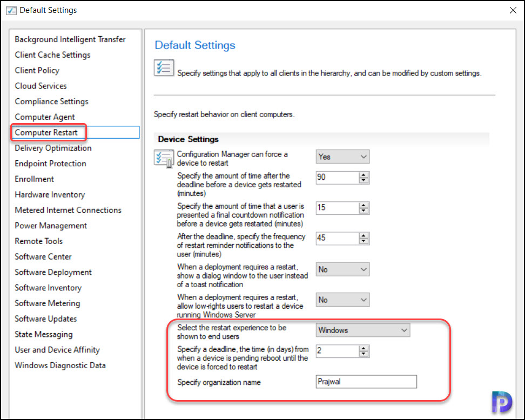Select Enrollment in the list
Viewport: 525px width, 420px height.
click(34, 179)
